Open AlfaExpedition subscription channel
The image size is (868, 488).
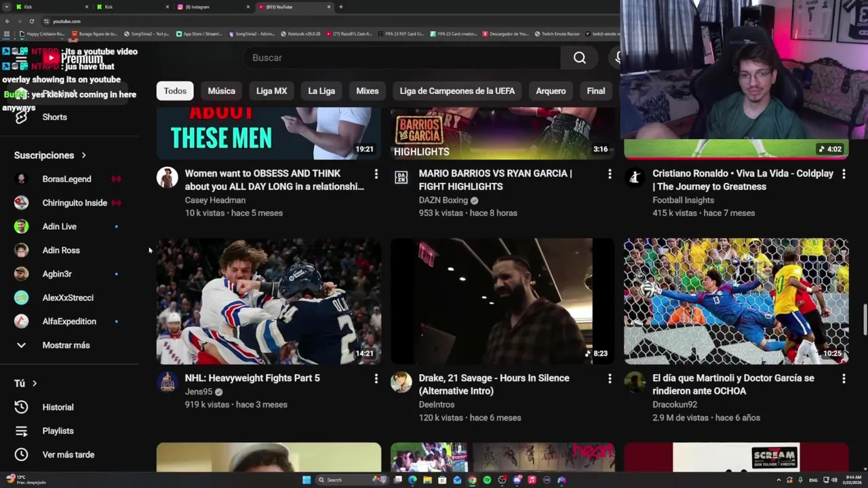[71, 321]
